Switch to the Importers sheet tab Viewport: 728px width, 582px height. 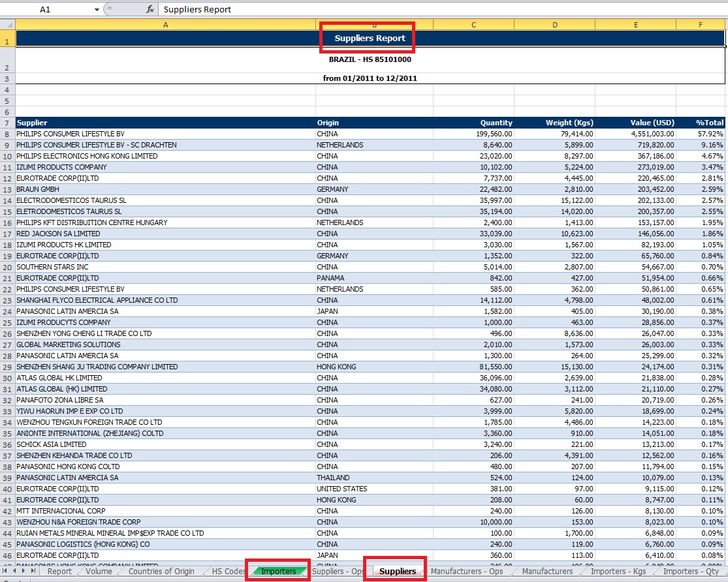[278, 572]
